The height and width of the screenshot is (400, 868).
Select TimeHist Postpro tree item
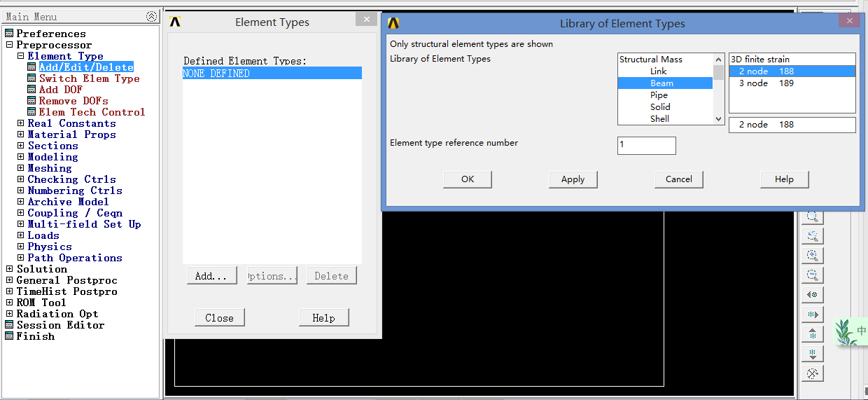[x=66, y=291]
